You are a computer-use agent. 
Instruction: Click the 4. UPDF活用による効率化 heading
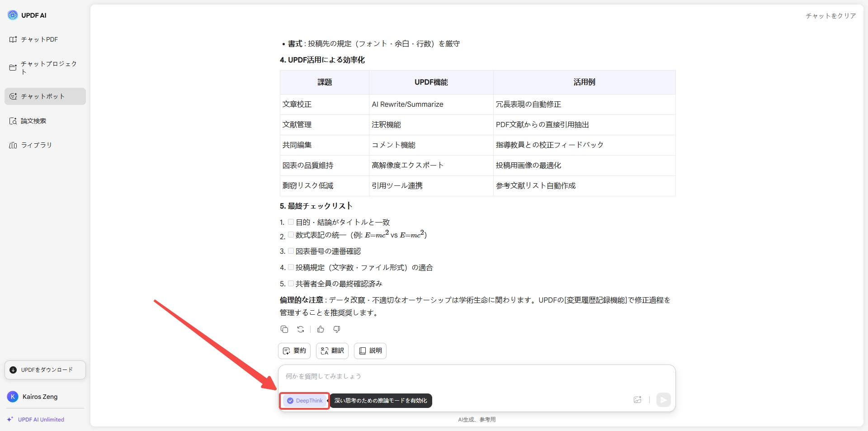tap(322, 60)
